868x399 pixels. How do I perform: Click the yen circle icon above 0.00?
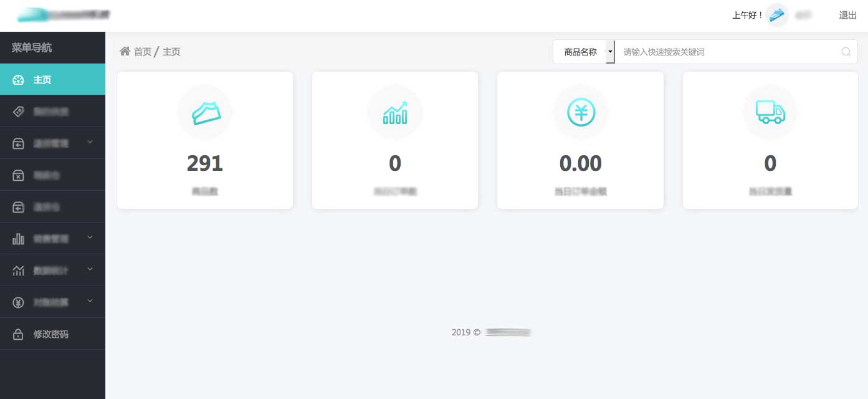pos(581,112)
